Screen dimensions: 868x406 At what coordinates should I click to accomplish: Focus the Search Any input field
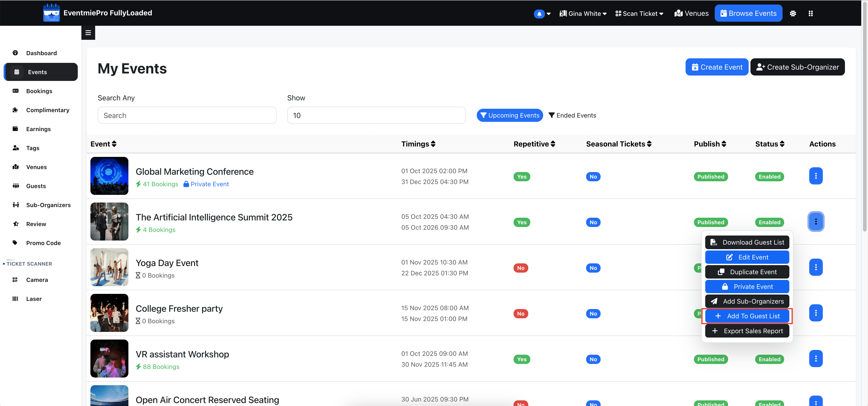coord(187,115)
